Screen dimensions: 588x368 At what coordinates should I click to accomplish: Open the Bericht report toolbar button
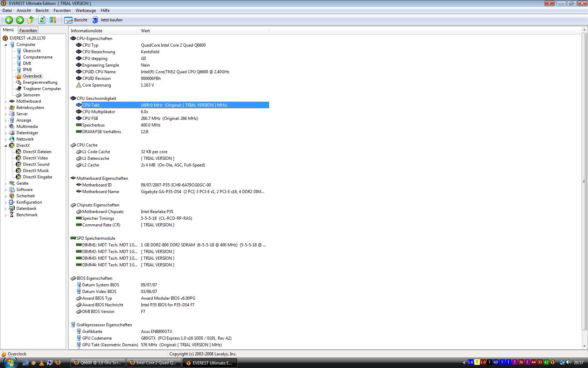pos(76,20)
